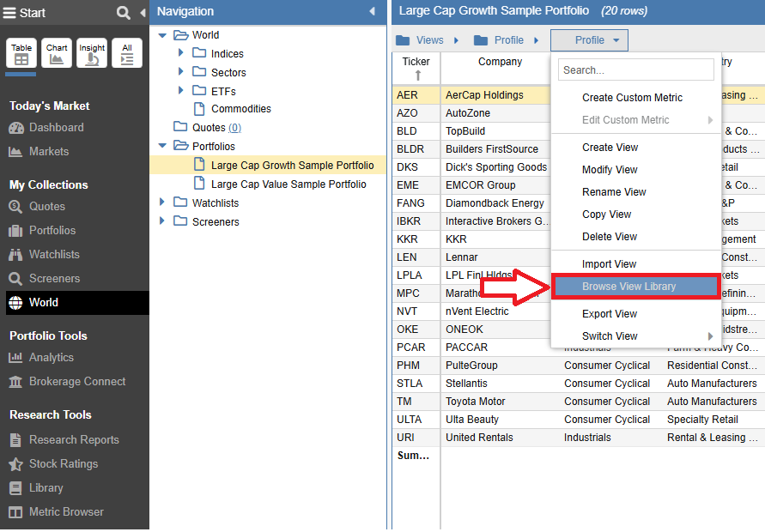The width and height of the screenshot is (765, 532).
Task: Switch to the All view icon
Action: point(127,52)
